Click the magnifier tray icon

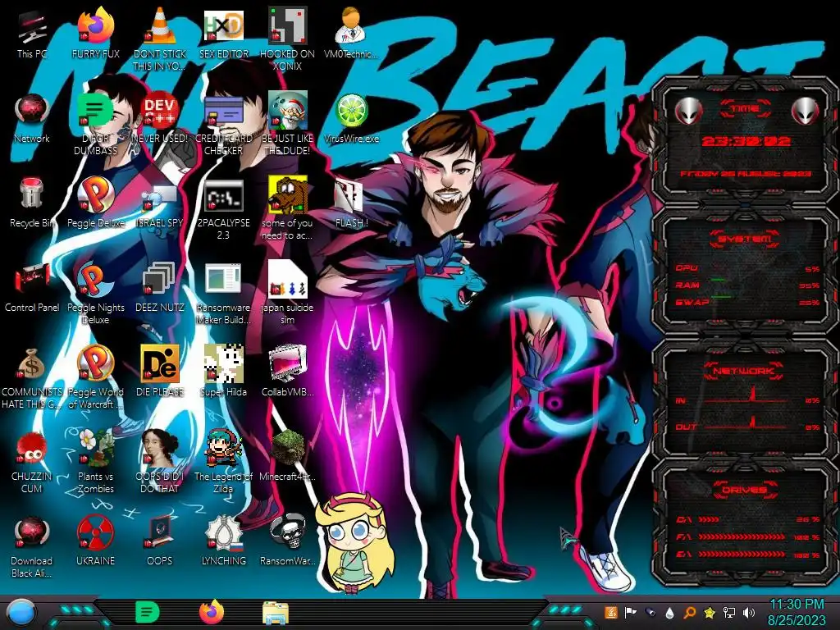click(x=690, y=613)
